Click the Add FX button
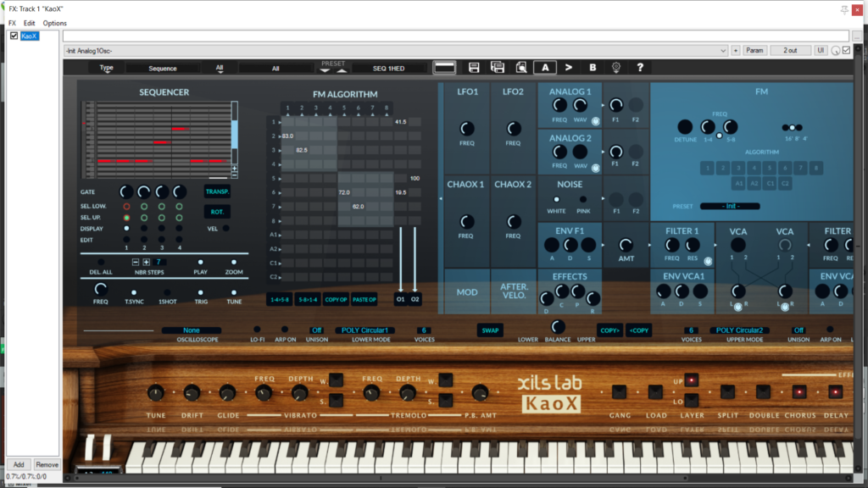The image size is (868, 488). point(19,465)
